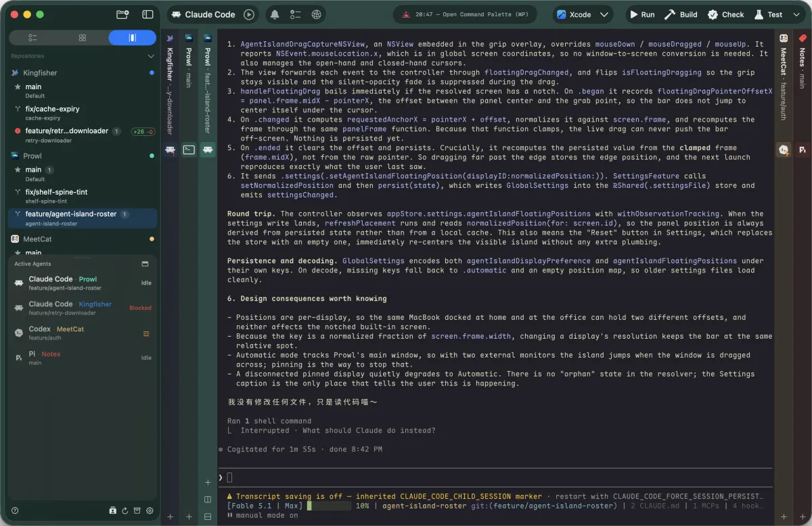812x526 pixels.
Task: Open the settings gear icon
Action: pos(150,510)
